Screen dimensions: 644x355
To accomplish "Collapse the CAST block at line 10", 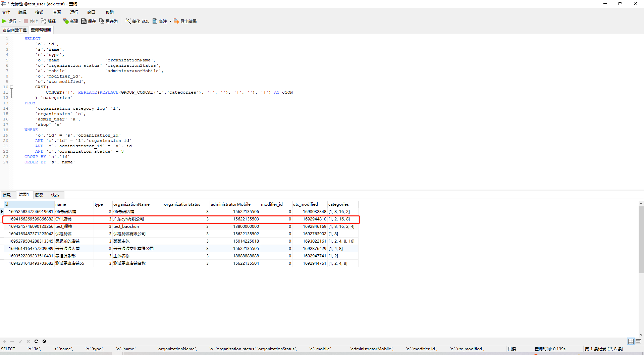I will (x=12, y=87).
